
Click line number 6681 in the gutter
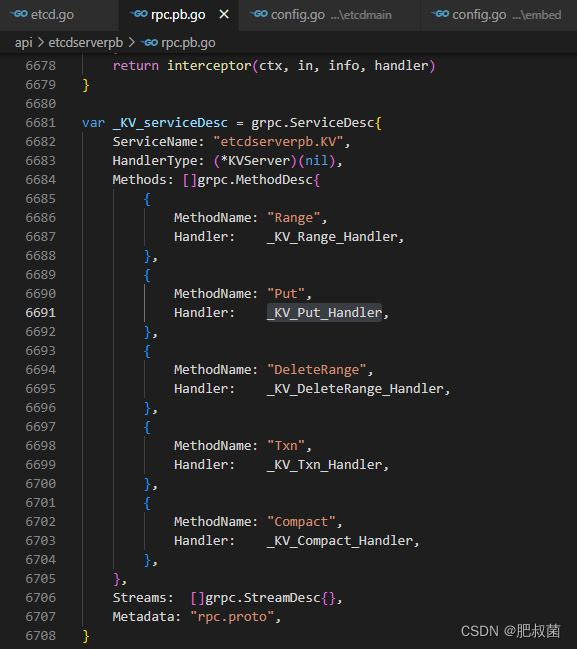tap(41, 123)
